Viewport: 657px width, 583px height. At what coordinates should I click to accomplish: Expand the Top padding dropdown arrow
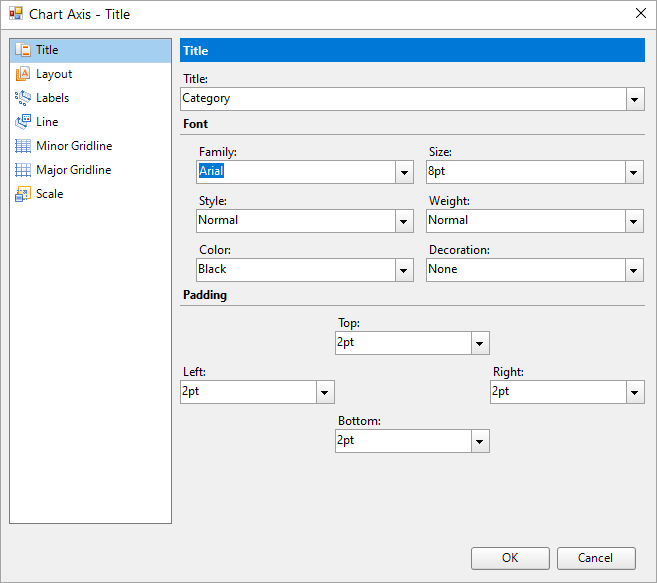[480, 344]
